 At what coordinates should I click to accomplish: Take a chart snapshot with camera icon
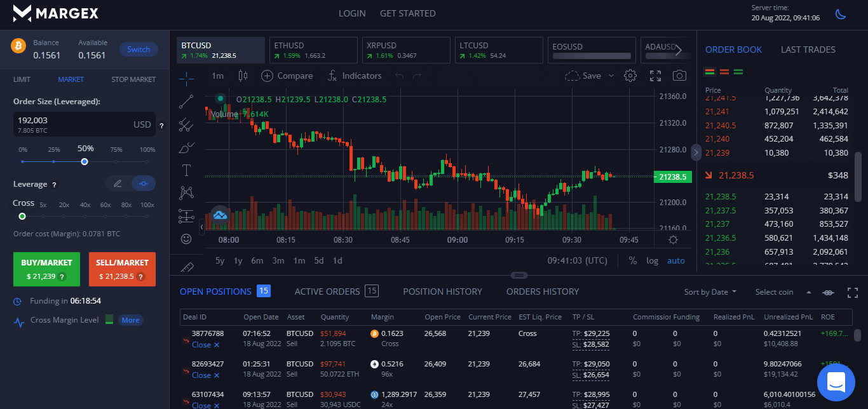click(679, 76)
